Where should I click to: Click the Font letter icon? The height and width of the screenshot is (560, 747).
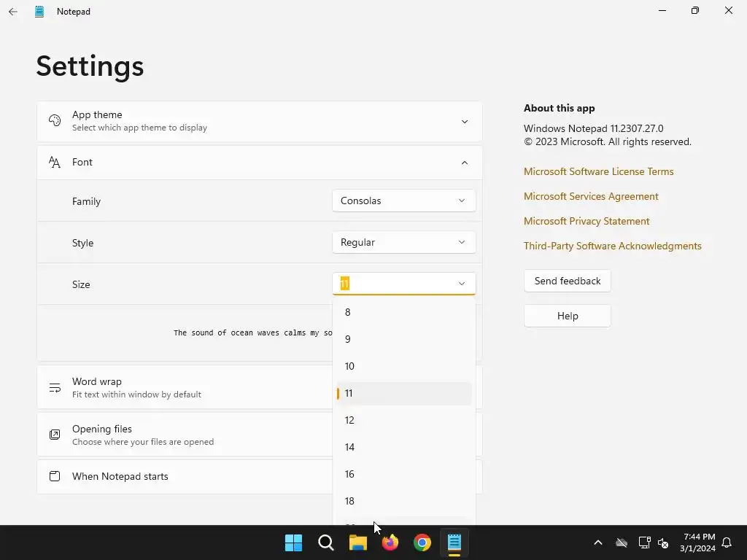[x=55, y=163]
